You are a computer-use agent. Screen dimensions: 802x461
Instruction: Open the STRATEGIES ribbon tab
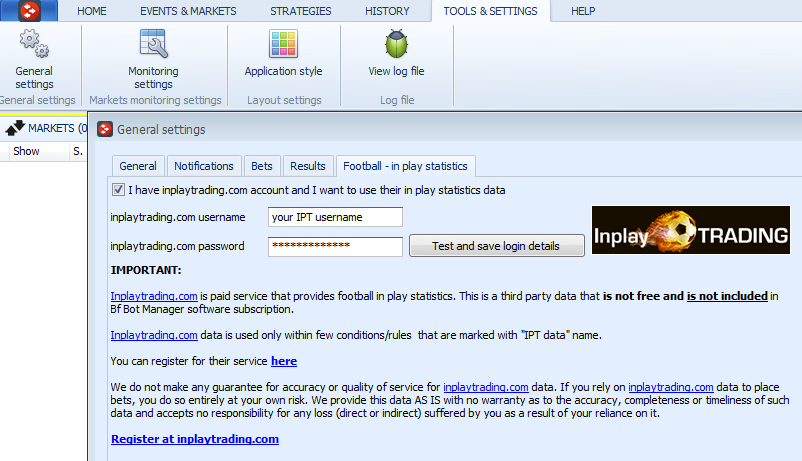tap(301, 11)
